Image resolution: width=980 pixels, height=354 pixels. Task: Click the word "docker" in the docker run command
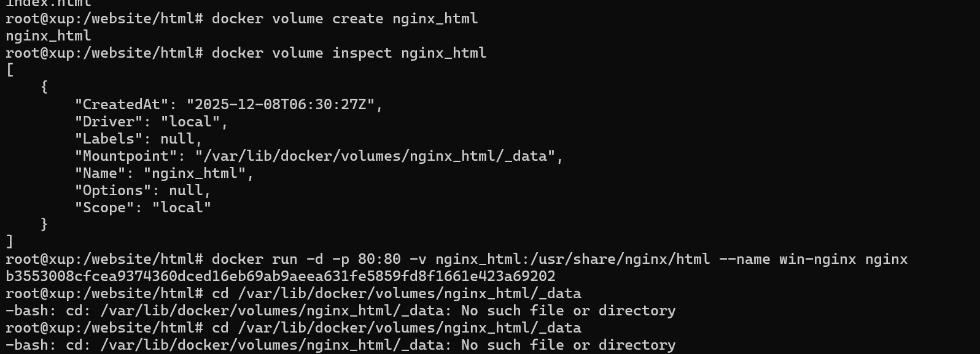tap(237, 259)
